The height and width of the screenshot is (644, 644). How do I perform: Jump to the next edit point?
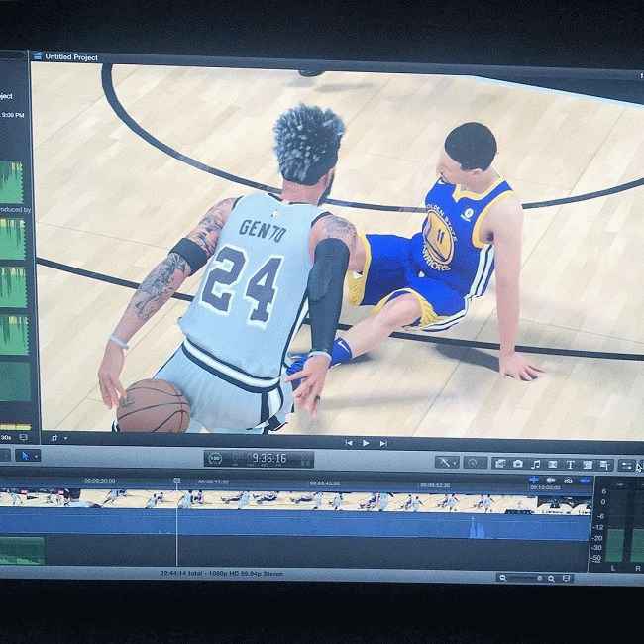coord(383,443)
